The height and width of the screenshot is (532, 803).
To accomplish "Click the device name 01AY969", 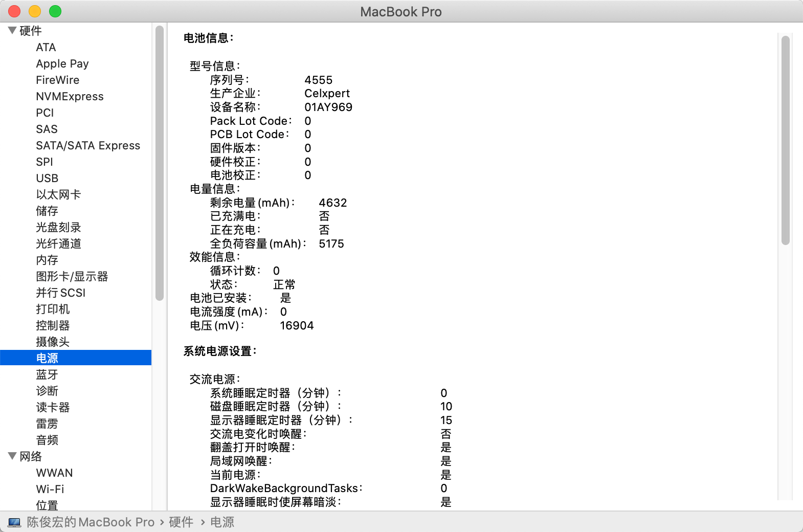I will [328, 107].
